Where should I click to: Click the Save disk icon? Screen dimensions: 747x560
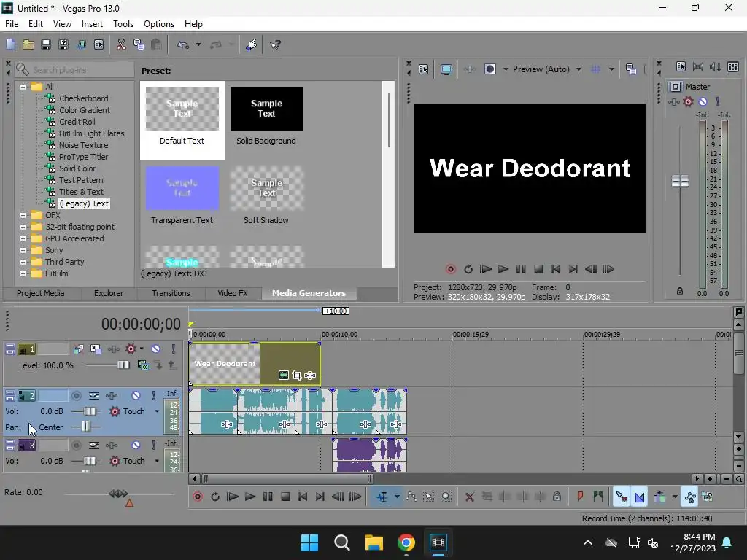coord(45,44)
